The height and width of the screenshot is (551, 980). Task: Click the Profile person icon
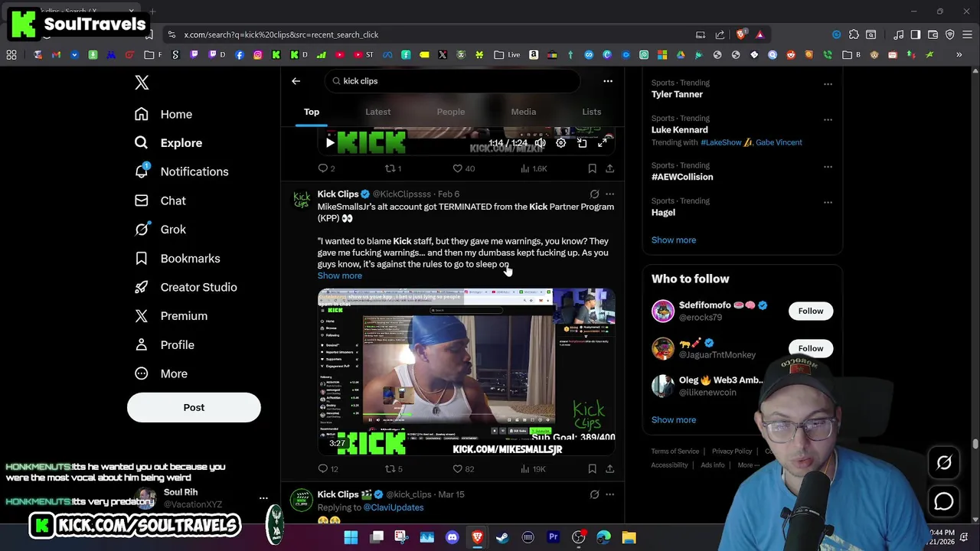(x=142, y=345)
